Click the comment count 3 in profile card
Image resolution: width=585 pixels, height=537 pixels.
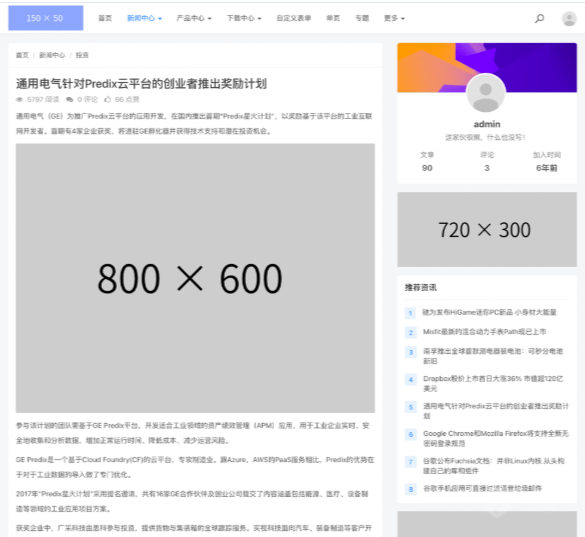(x=487, y=168)
